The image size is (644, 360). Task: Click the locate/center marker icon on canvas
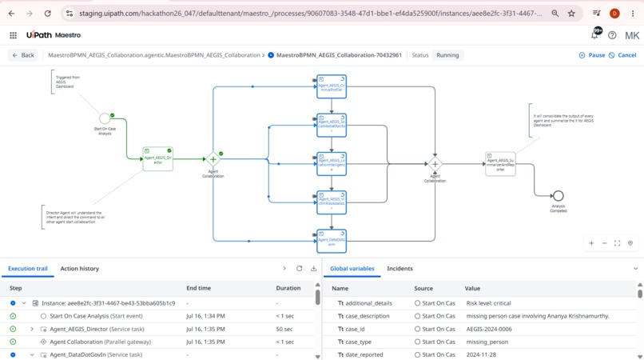pos(630,243)
